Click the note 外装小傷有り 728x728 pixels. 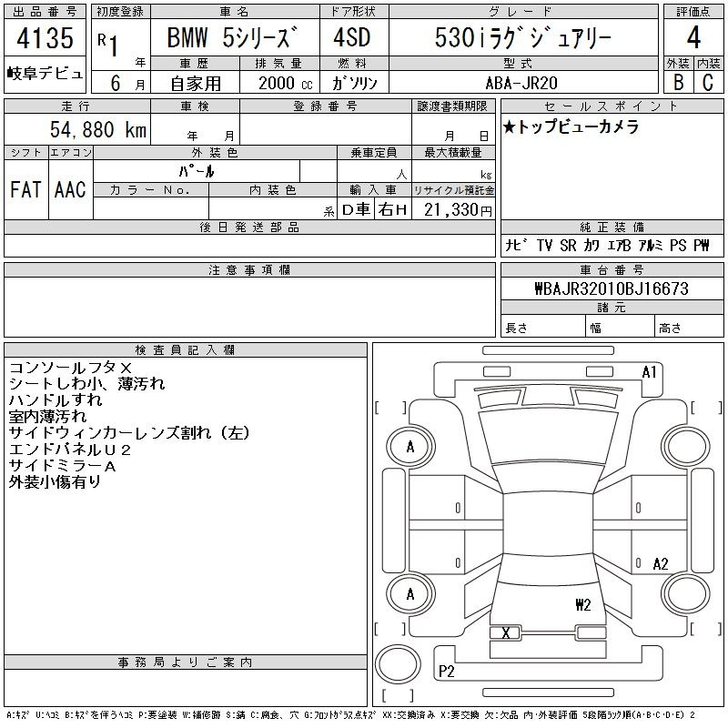point(55,482)
